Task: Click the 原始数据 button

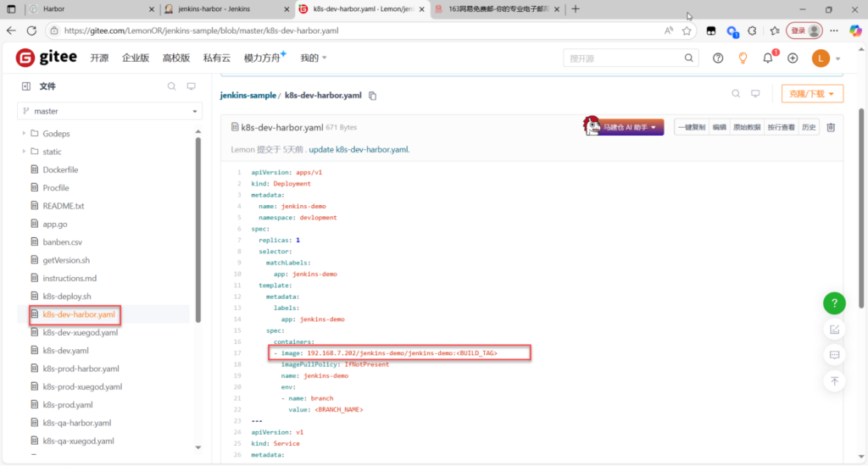Action: [x=747, y=127]
